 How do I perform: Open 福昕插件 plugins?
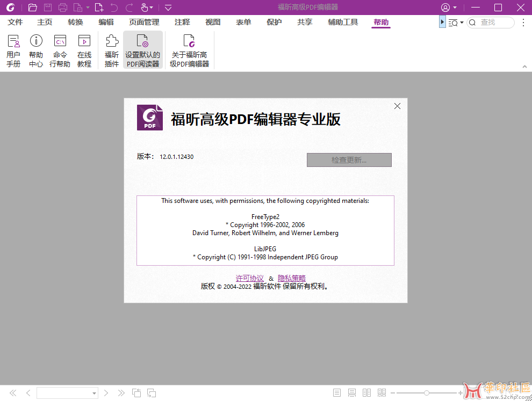[x=112, y=50]
